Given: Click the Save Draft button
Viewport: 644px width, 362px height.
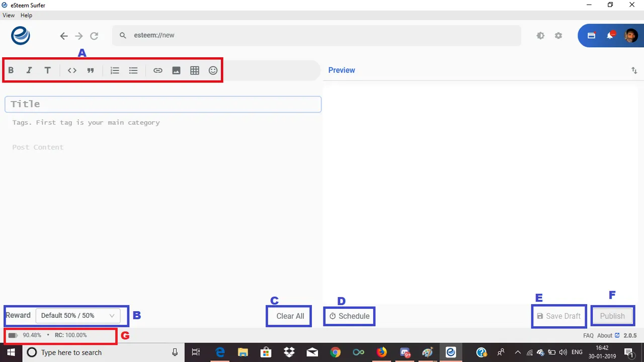Looking at the screenshot, I should (559, 316).
